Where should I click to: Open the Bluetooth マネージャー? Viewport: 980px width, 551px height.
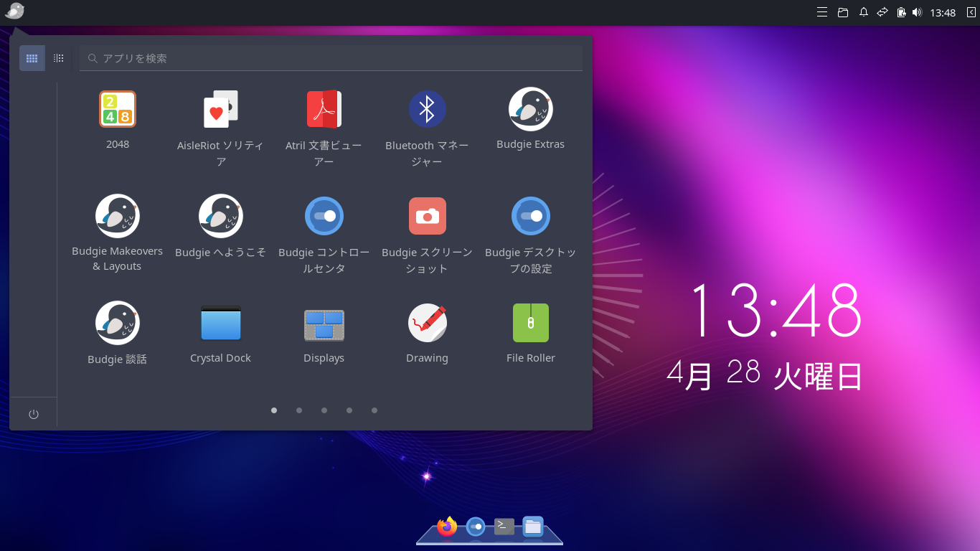pyautogui.click(x=427, y=109)
